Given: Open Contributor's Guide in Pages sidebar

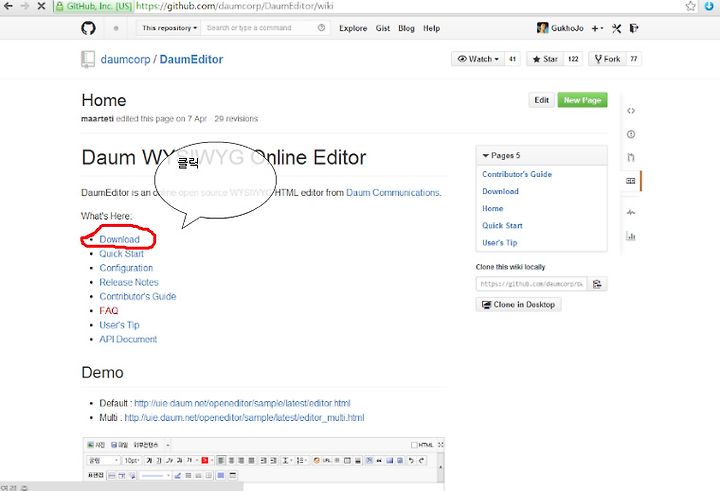Looking at the screenshot, I should click(x=517, y=174).
